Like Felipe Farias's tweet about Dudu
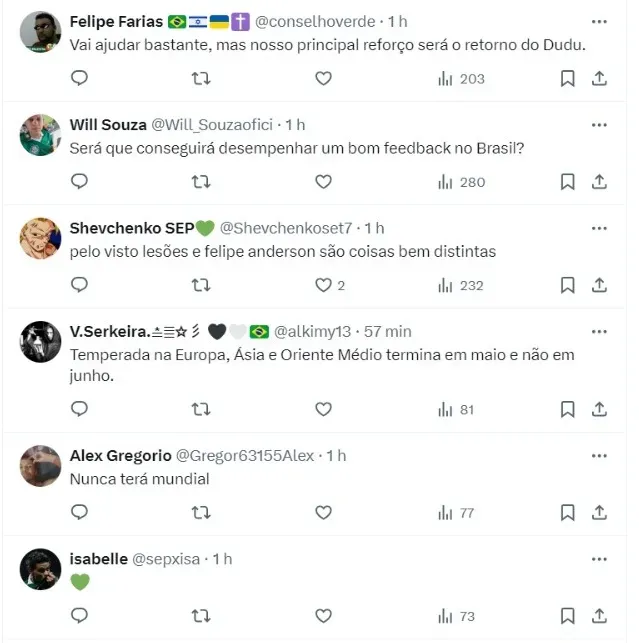The width and height of the screenshot is (639, 643). click(323, 78)
